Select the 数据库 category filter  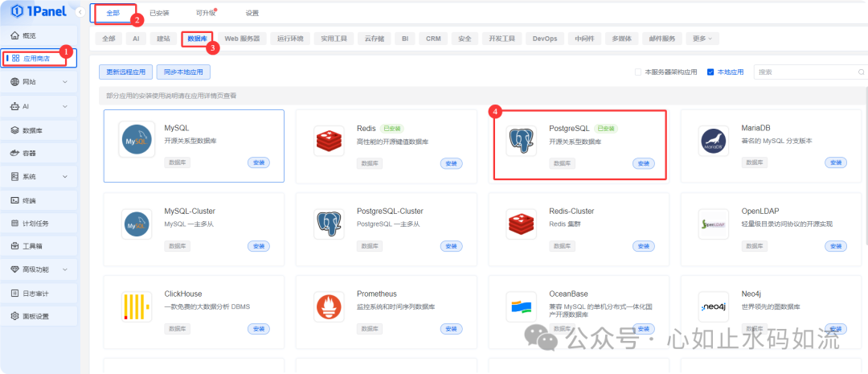[198, 39]
